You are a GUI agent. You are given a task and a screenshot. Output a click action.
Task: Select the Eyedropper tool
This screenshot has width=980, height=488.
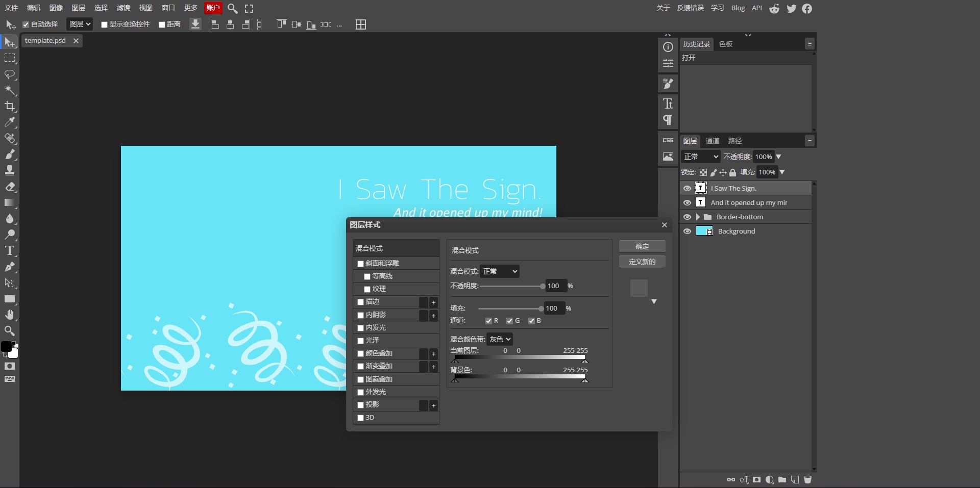click(10, 122)
